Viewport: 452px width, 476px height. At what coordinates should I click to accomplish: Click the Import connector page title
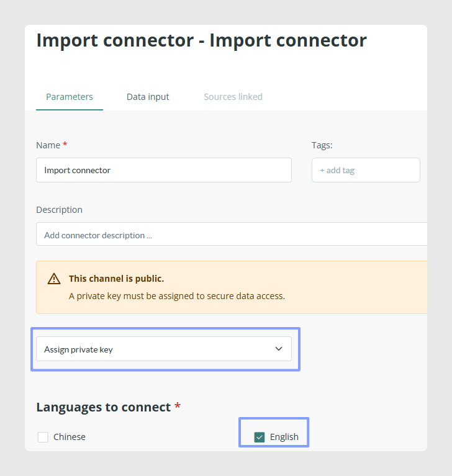[x=201, y=40]
